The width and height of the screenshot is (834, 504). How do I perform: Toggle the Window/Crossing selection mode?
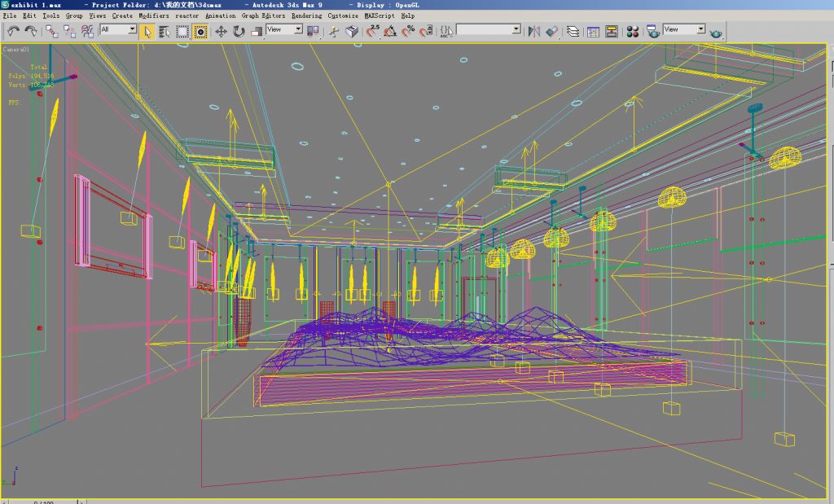[200, 31]
